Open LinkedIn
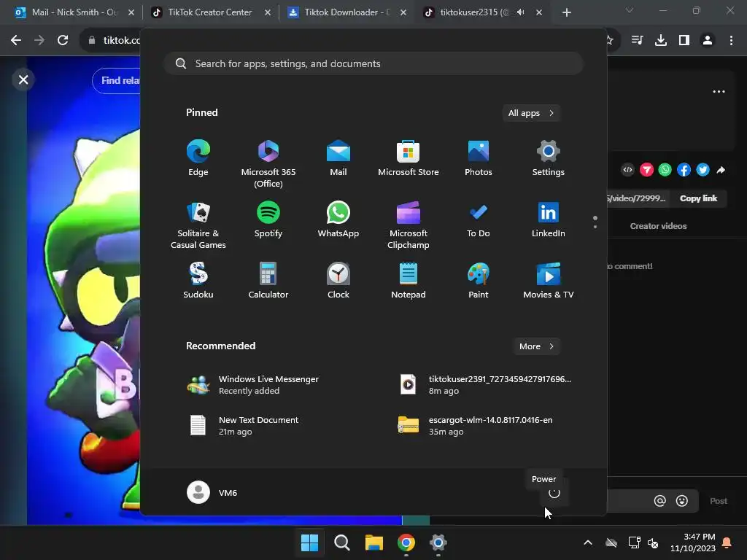 point(549,220)
